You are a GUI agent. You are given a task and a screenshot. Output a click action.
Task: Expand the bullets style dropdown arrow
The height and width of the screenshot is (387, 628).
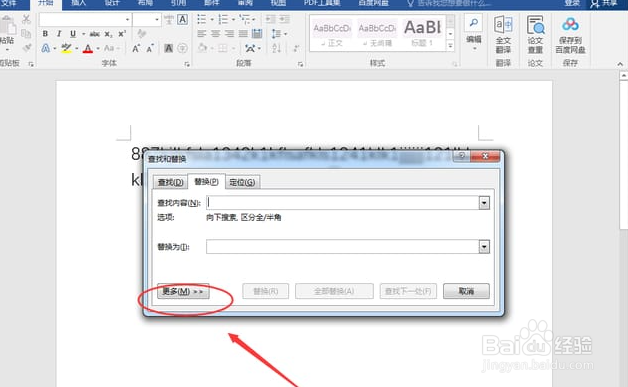[212, 19]
